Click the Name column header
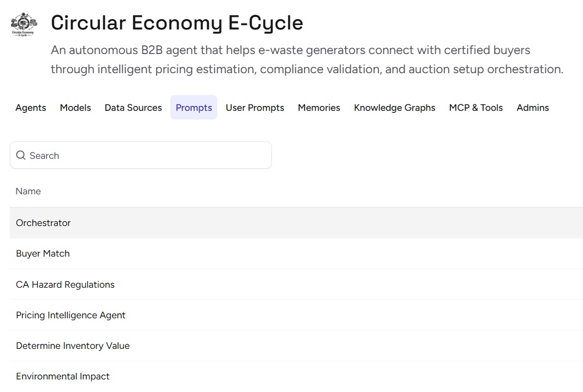 click(28, 191)
